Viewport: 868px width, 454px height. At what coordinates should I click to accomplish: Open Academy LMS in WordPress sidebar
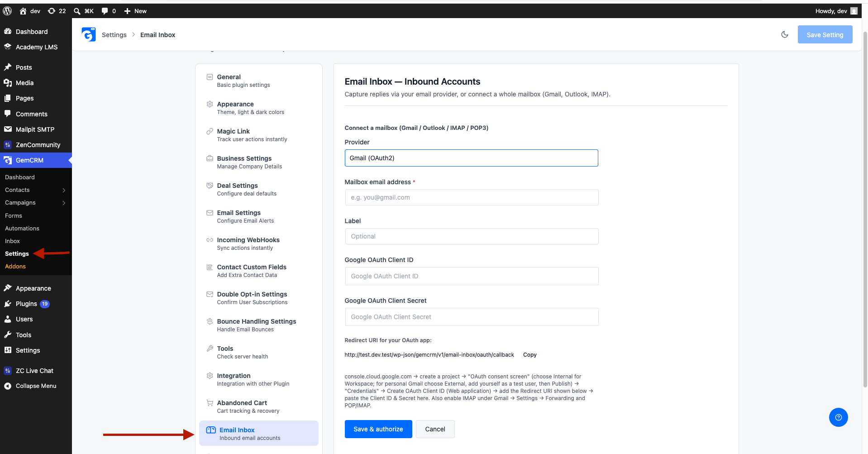pos(36,47)
